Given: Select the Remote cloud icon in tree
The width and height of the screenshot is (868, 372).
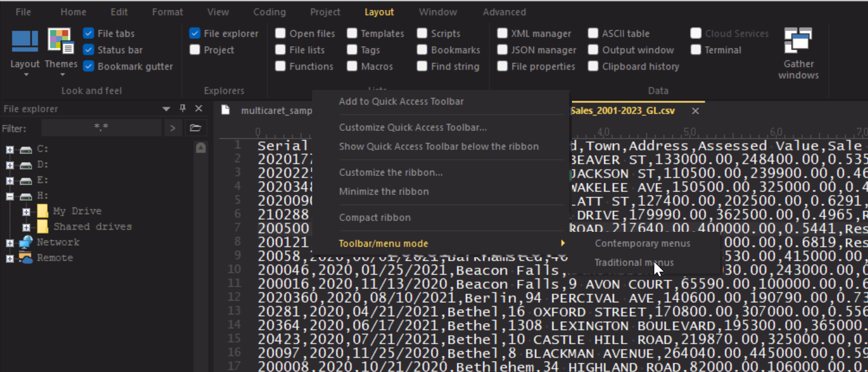Looking at the screenshot, I should [x=26, y=258].
